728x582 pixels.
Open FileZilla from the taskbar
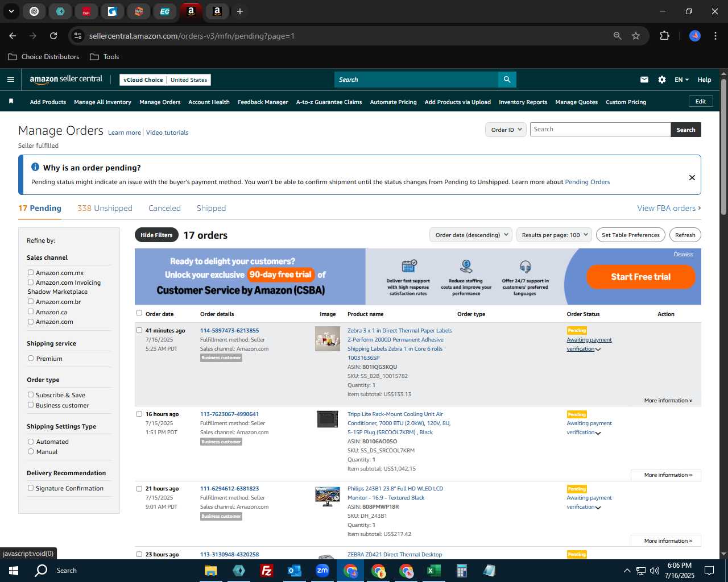266,571
